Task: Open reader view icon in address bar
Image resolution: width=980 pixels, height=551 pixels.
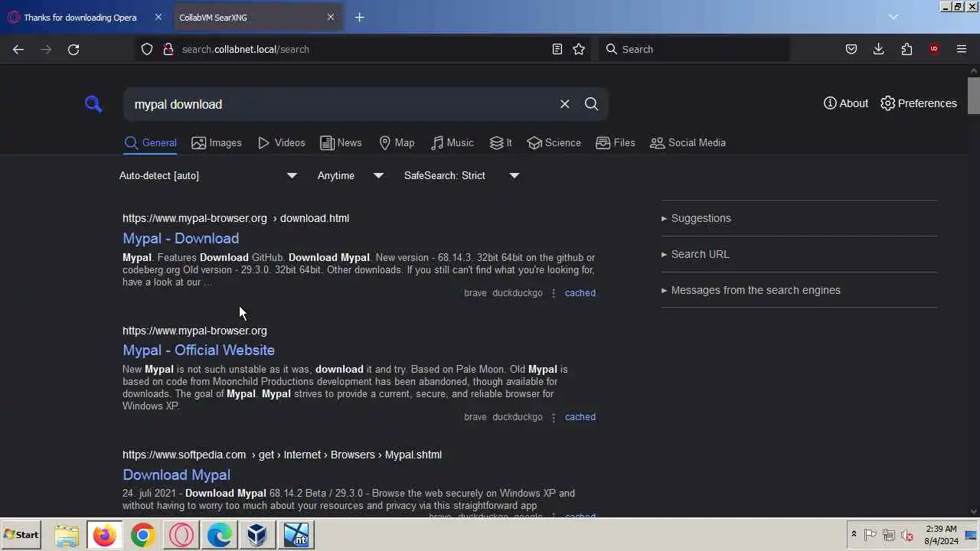Action: click(557, 49)
